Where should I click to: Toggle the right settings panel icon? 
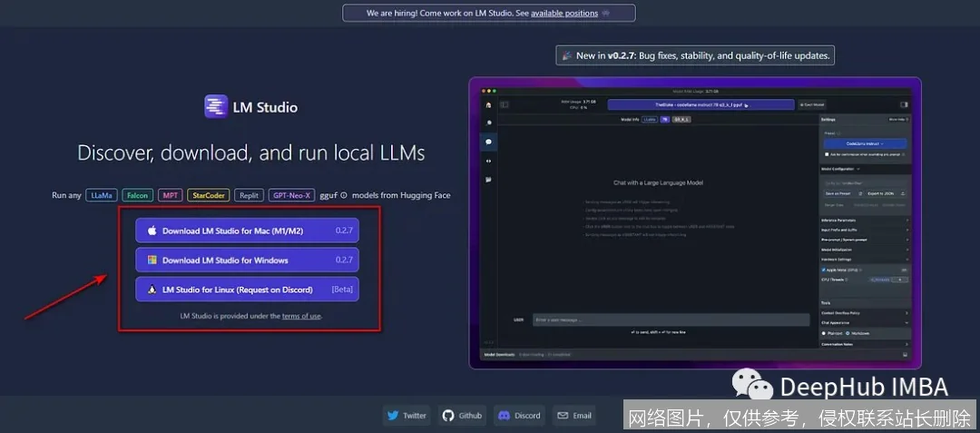click(x=904, y=105)
